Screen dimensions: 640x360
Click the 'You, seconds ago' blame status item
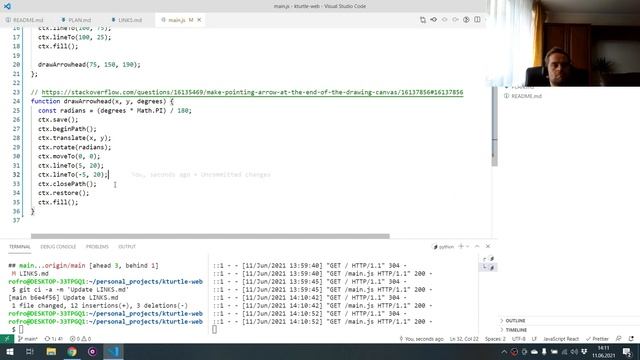point(421,339)
